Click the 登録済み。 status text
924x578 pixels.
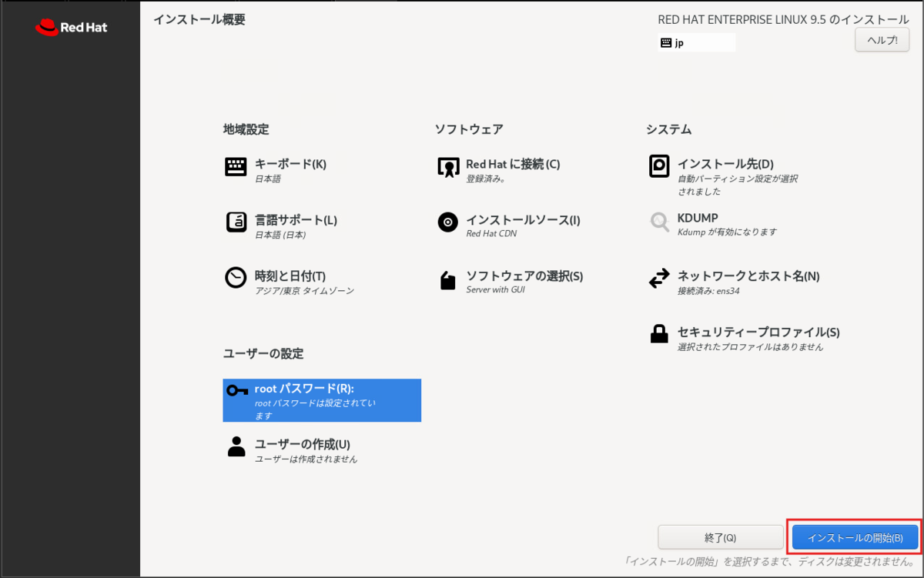tap(486, 179)
